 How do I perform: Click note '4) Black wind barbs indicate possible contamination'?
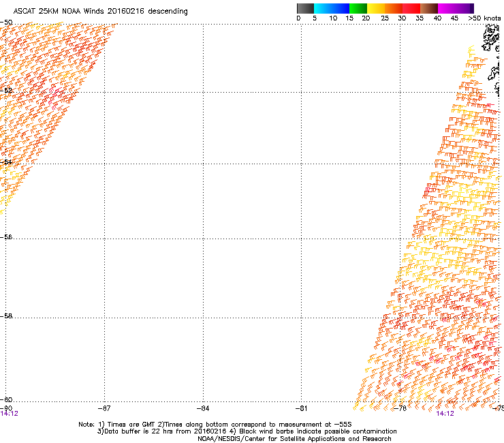pyautogui.click(x=313, y=431)
